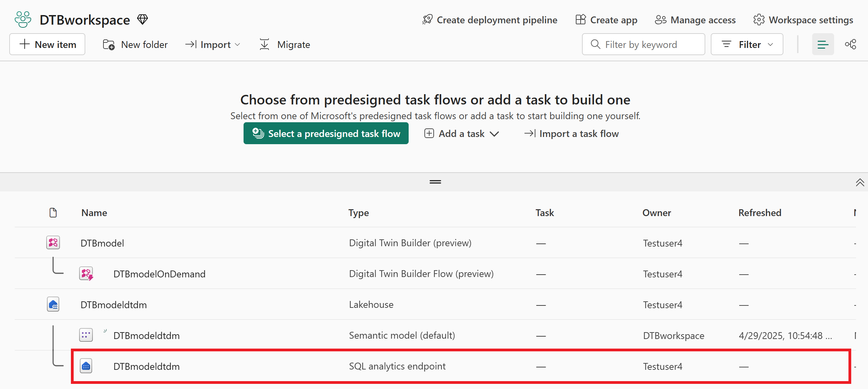This screenshot has width=868, height=389.
Task: Open the DTBmodelOnDemand item
Action: (159, 274)
